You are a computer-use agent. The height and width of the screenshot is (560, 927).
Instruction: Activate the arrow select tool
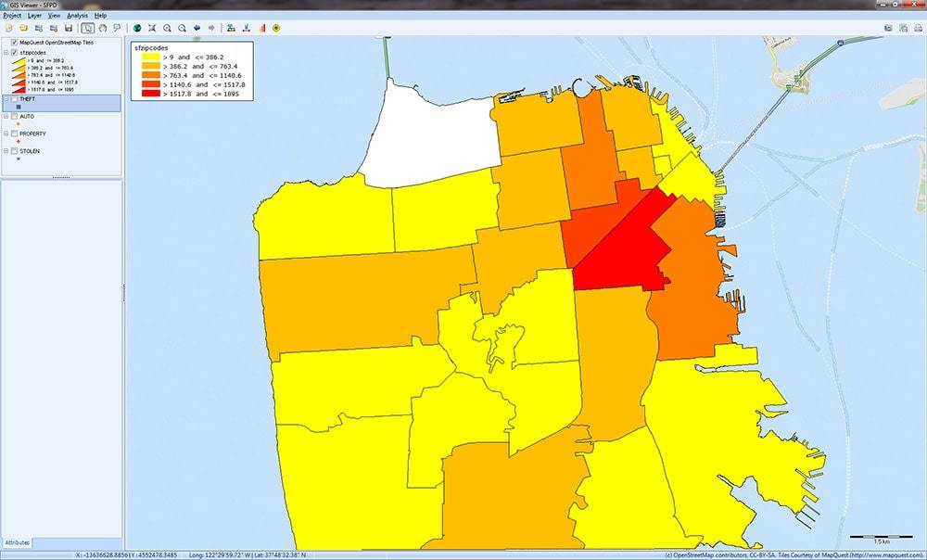coord(87,28)
